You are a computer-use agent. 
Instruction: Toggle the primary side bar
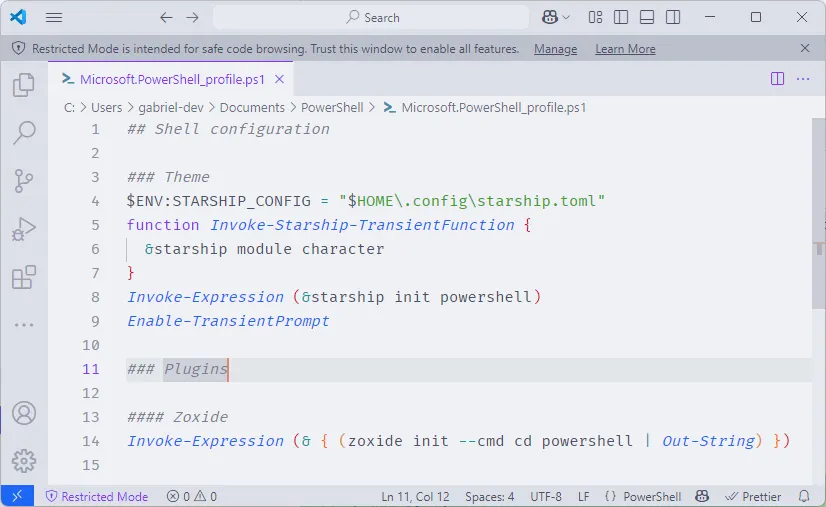click(621, 17)
